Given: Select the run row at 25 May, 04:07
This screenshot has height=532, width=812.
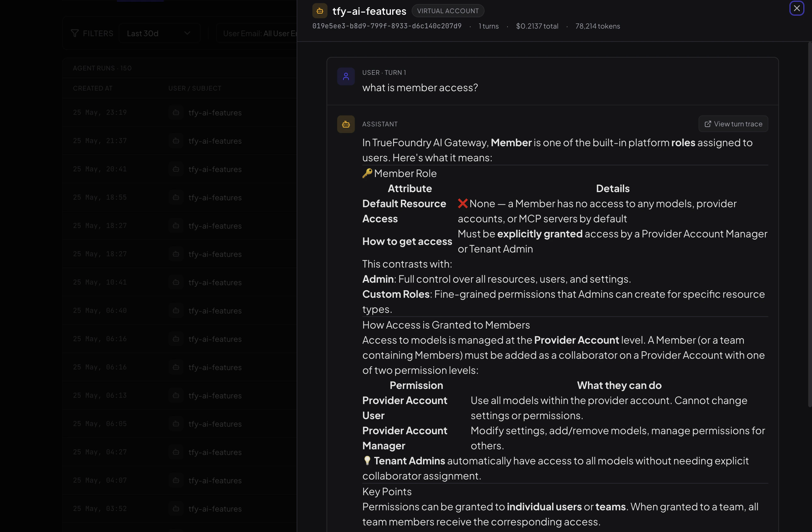Looking at the screenshot, I should pyautogui.click(x=179, y=480).
